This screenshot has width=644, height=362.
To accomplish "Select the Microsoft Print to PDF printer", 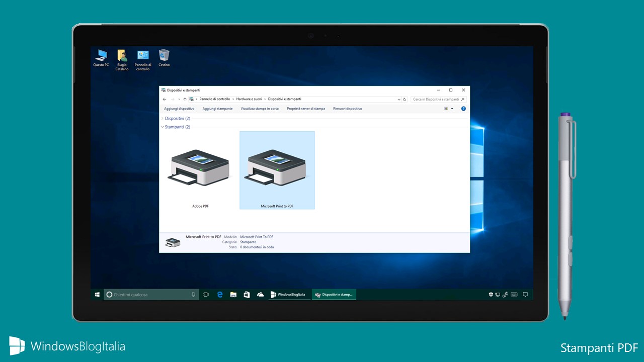I will pyautogui.click(x=277, y=170).
